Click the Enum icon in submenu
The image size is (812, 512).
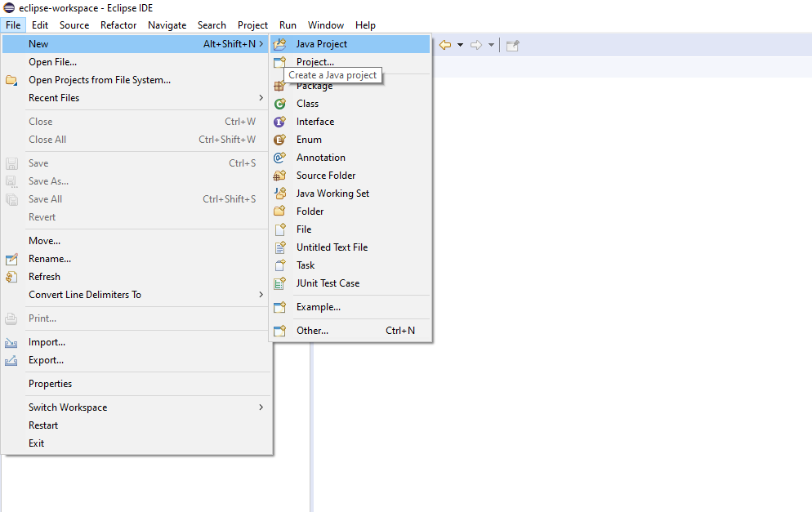pyautogui.click(x=280, y=140)
